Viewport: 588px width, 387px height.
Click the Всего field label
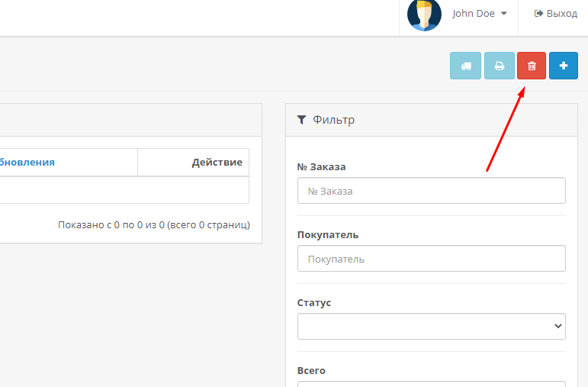click(311, 370)
